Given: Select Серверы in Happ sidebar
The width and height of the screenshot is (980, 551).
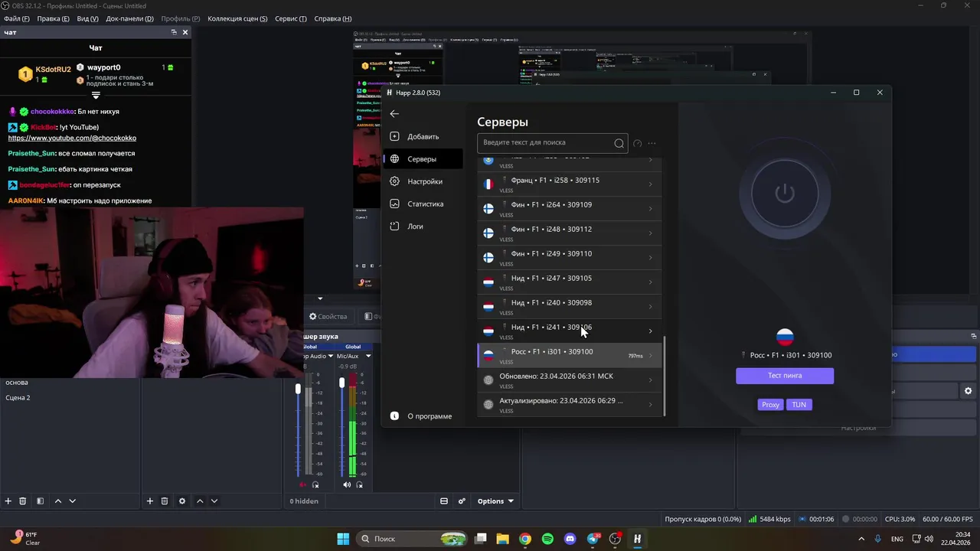Looking at the screenshot, I should (x=423, y=159).
